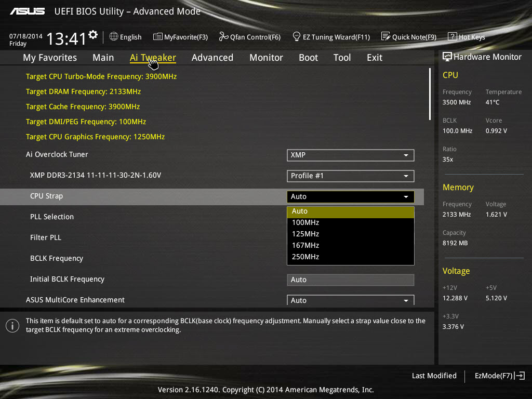Viewport: 532px width, 399px height.
Task: Show Hot Keys question mark icon
Action: coord(453,36)
